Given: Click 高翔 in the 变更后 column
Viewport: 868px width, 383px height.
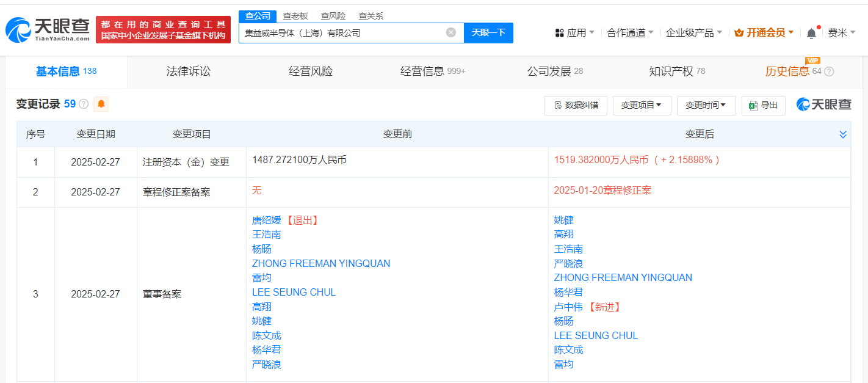Looking at the screenshot, I should (x=564, y=235).
